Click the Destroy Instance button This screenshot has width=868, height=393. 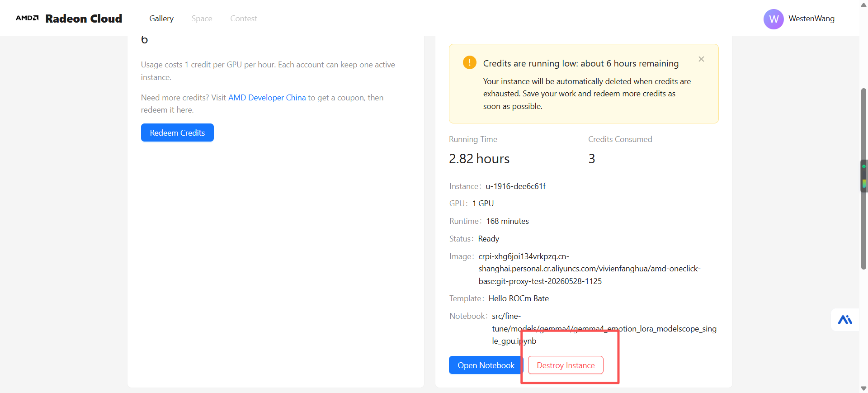[566, 365]
